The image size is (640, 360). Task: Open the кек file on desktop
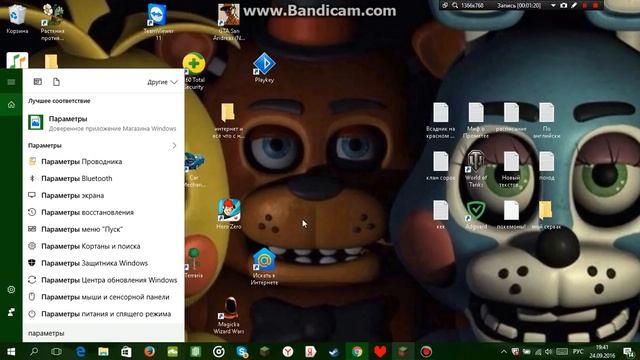pos(440,215)
